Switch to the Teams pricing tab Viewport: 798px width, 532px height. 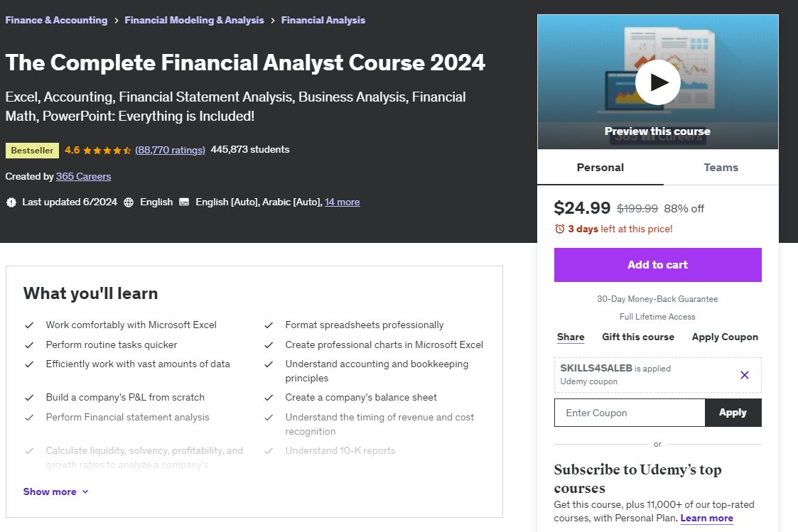[x=721, y=167]
